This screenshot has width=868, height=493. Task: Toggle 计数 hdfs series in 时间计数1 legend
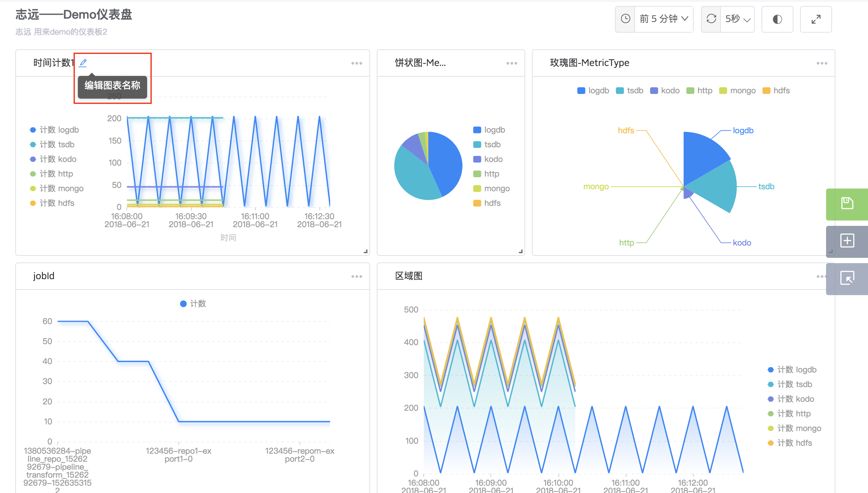[x=52, y=203]
